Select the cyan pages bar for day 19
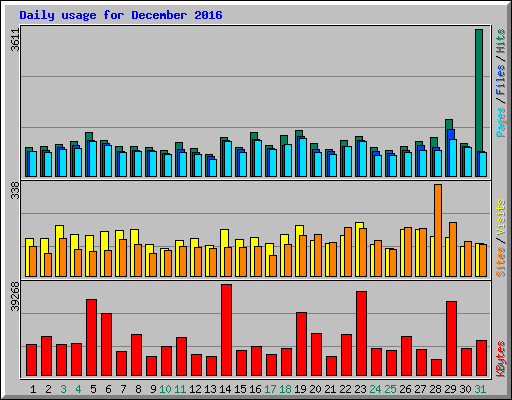This screenshot has height=400, width=512. (x=303, y=157)
